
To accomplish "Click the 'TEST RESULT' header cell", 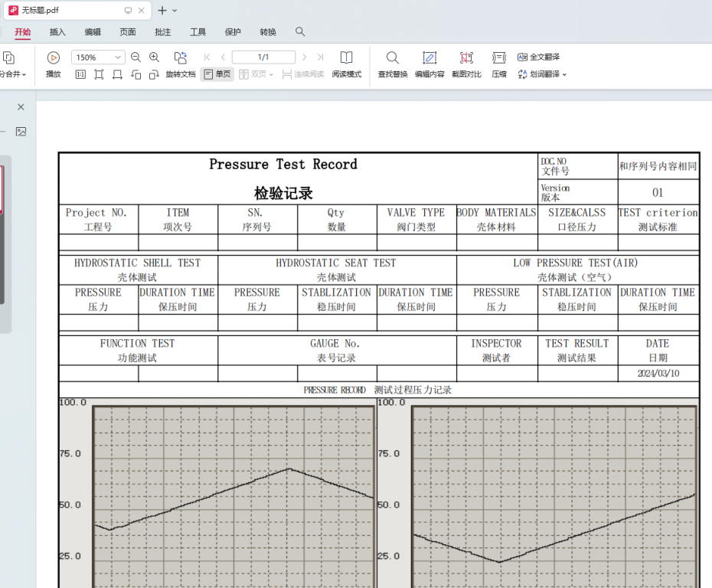I will [577, 350].
